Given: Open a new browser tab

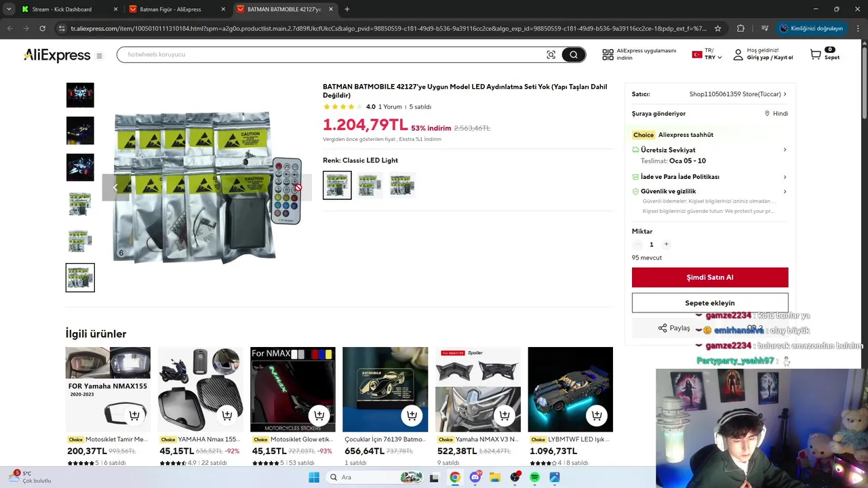Looking at the screenshot, I should [x=347, y=9].
